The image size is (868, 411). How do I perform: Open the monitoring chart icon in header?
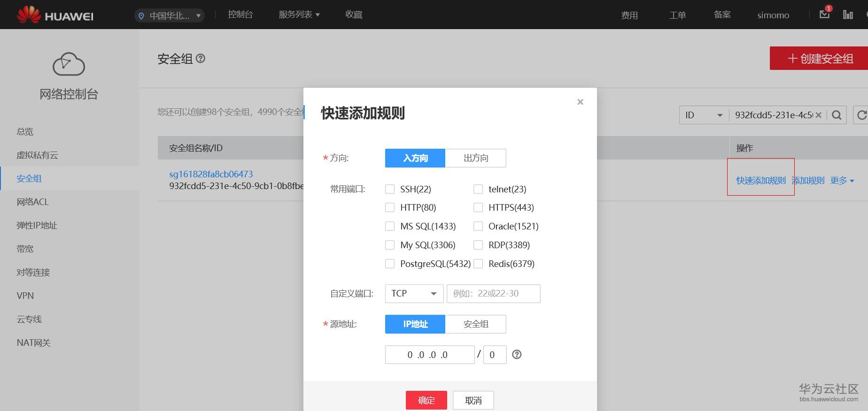[x=848, y=15]
